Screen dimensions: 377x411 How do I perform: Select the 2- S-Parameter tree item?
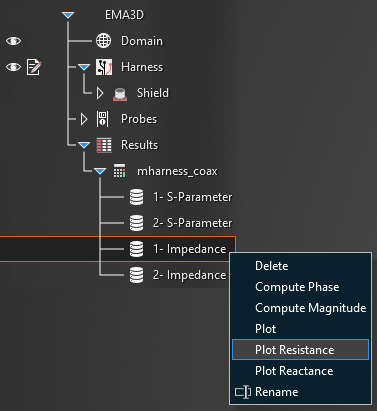click(x=192, y=223)
